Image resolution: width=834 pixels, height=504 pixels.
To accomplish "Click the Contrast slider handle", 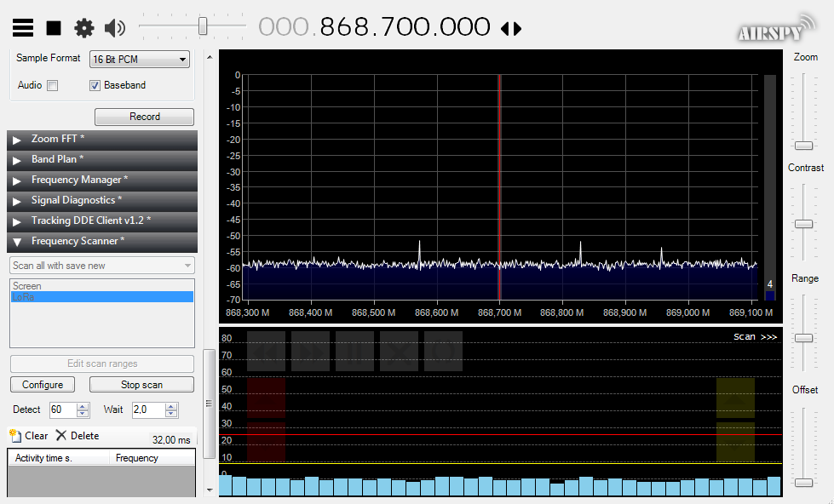I will point(803,224).
